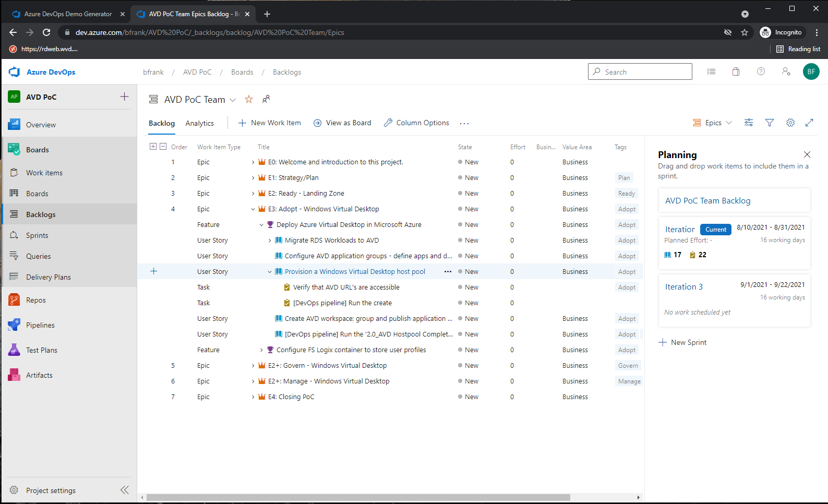
Task: Close the Planning pane
Action: point(807,154)
